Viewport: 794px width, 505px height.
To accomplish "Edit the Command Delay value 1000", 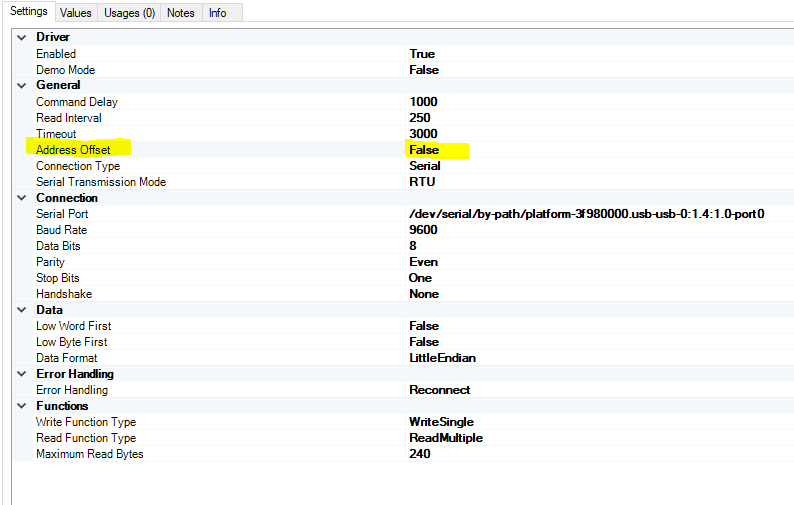I will (x=424, y=102).
